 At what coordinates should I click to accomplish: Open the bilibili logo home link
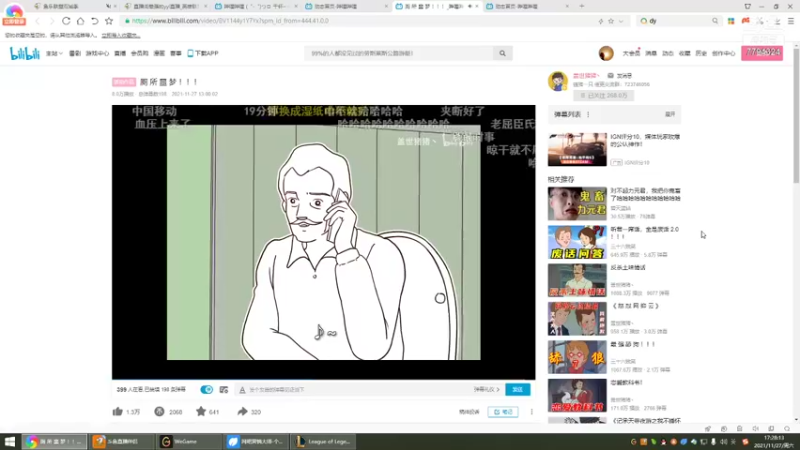[24, 53]
